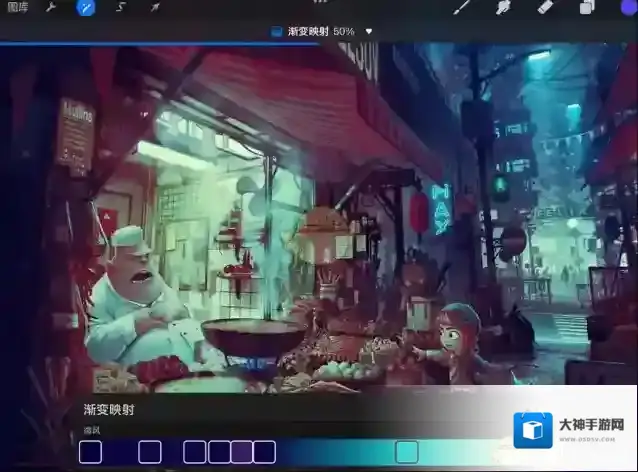Open the purple active color circle
The width and height of the screenshot is (638, 472).
629,7
